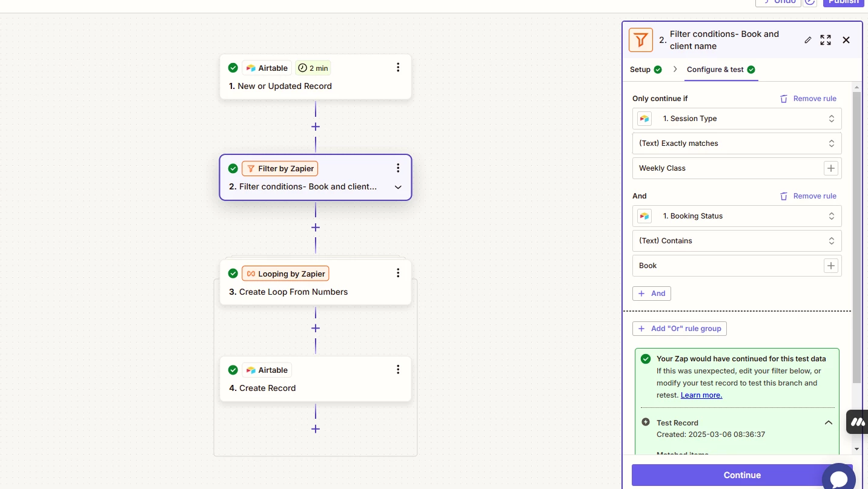The height and width of the screenshot is (489, 868).
Task: Click the green check status on the Looping step
Action: (233, 274)
